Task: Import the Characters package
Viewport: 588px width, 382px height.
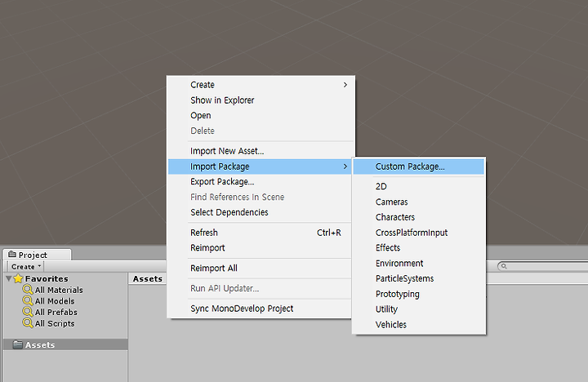Action: click(418, 217)
